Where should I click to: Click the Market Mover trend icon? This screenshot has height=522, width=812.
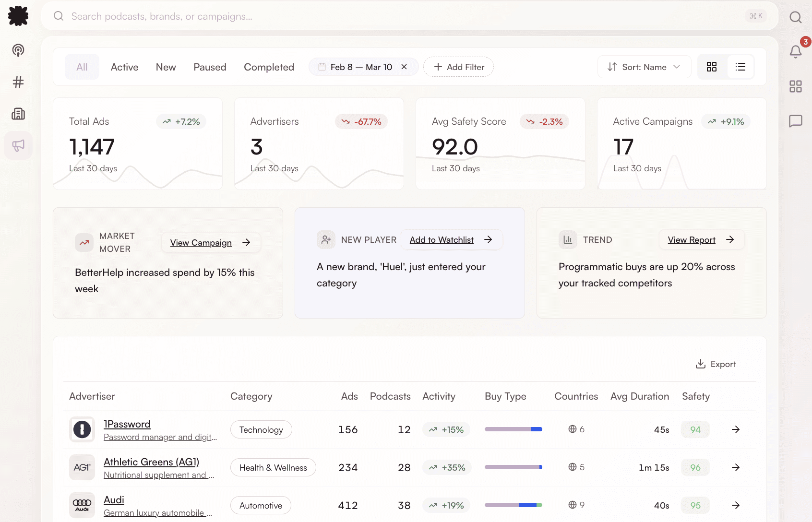point(84,242)
